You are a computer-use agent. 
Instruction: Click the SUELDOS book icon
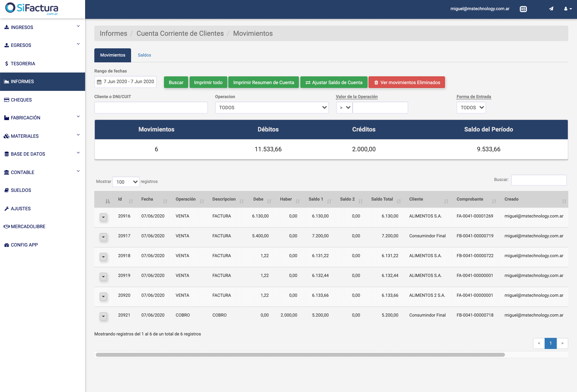(x=7, y=190)
